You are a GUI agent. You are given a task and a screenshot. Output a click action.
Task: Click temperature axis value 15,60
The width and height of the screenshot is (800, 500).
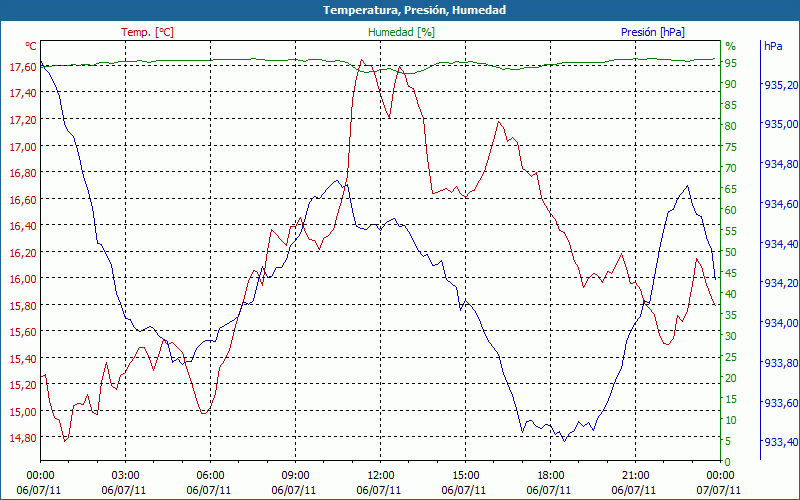[x=22, y=332]
